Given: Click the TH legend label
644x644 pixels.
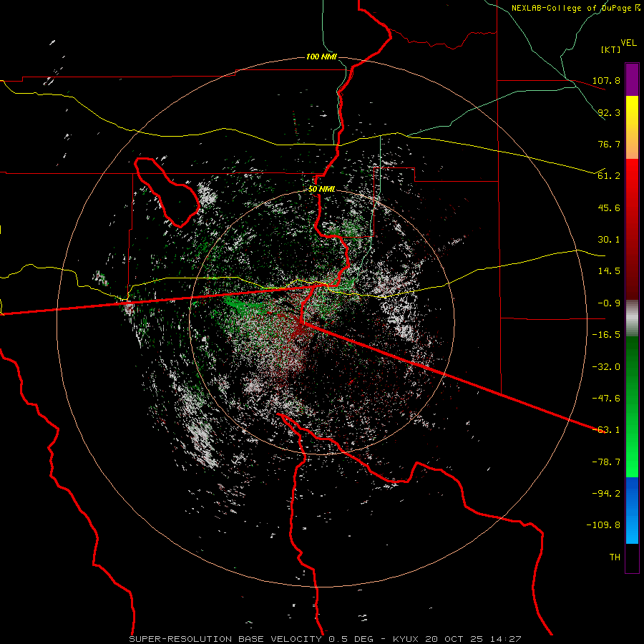Looking at the screenshot, I should 615,557.
